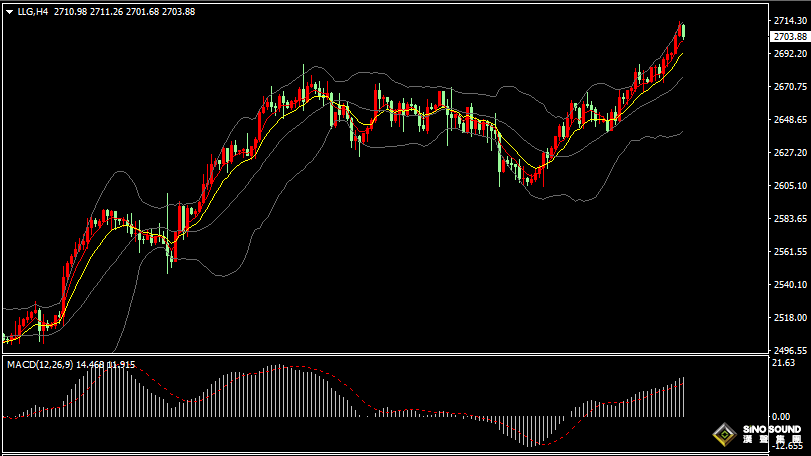Click the -12.655 MACD scale value
Image resolution: width=811 pixels, height=456 pixels.
click(788, 446)
